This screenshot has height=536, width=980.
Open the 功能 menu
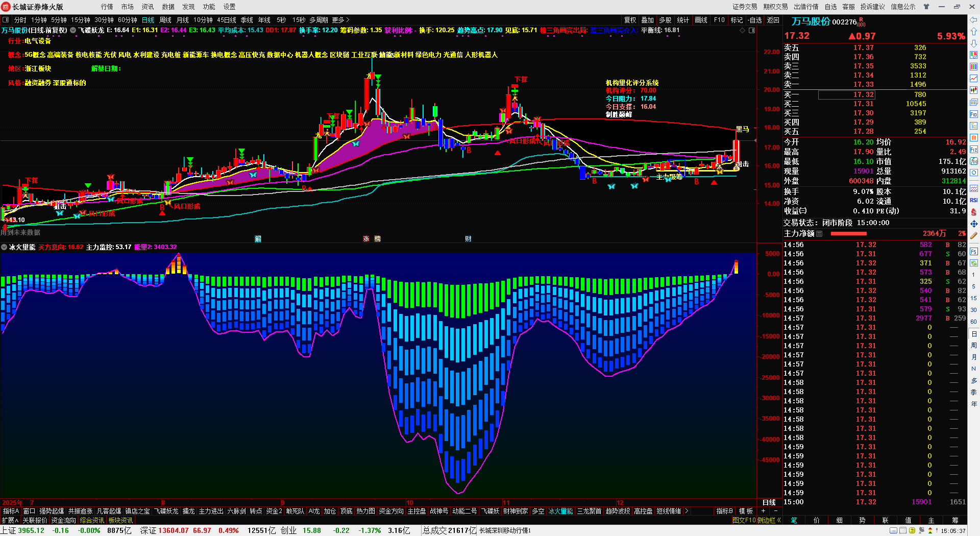(209, 7)
